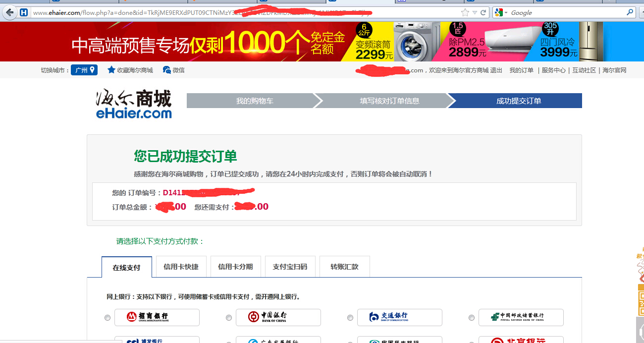Click the 收藏海尔商城 star link
This screenshot has height=343, width=644.
(130, 70)
